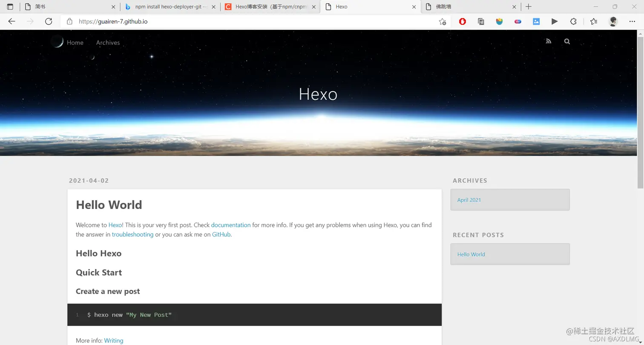Close the 简书 tab
This screenshot has height=345, width=644.
[x=113, y=7]
